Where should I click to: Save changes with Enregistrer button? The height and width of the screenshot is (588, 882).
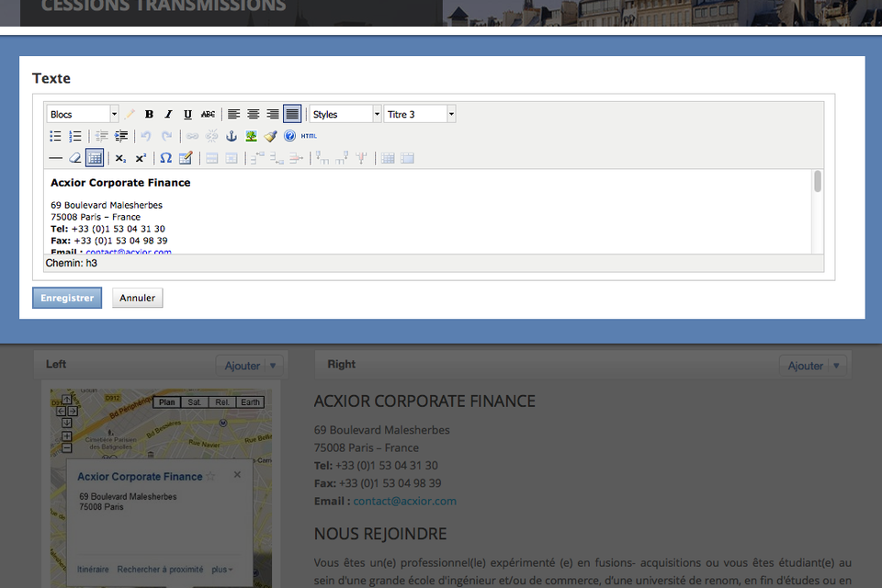(x=67, y=298)
